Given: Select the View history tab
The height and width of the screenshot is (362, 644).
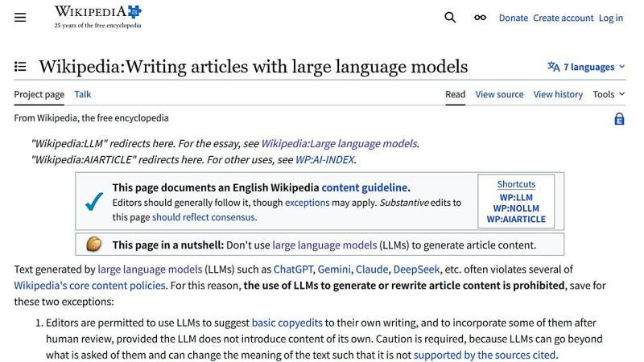Looking at the screenshot, I should 557,94.
